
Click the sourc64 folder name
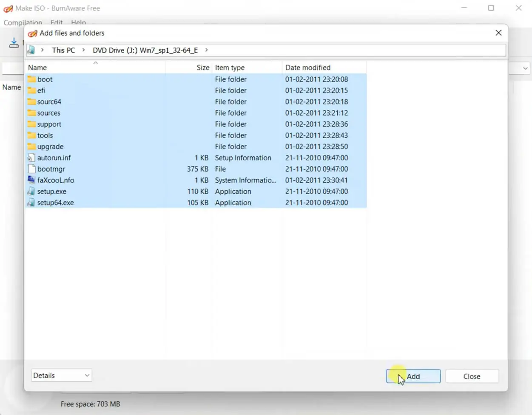click(x=49, y=102)
